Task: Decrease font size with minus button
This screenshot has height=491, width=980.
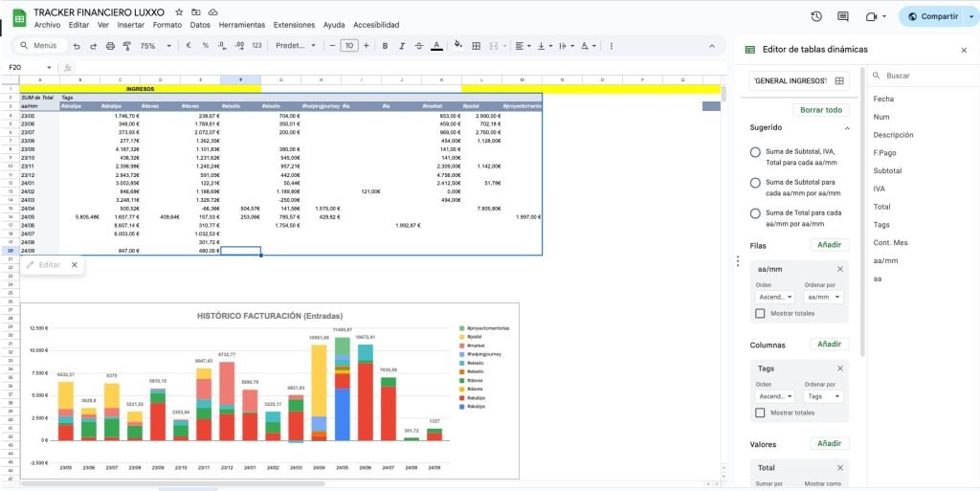Action: coord(332,46)
